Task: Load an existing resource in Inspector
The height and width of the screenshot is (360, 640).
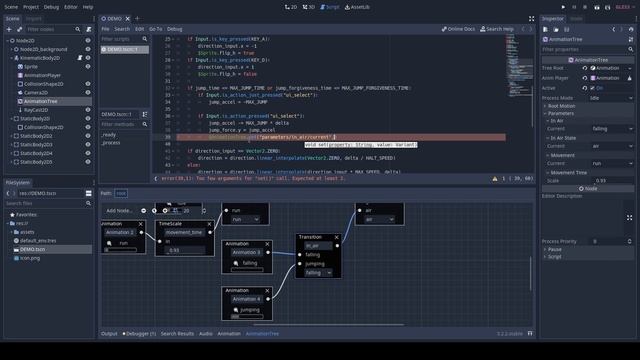Action: 556,29
